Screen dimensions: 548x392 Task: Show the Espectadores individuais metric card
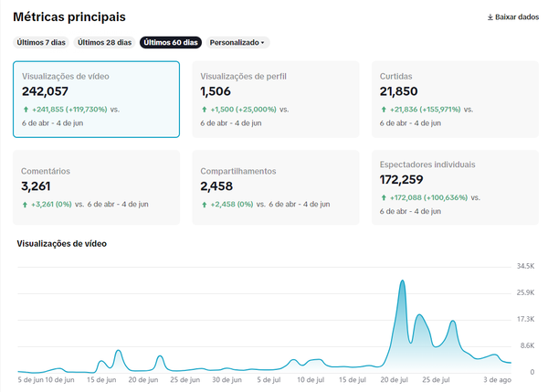click(454, 187)
